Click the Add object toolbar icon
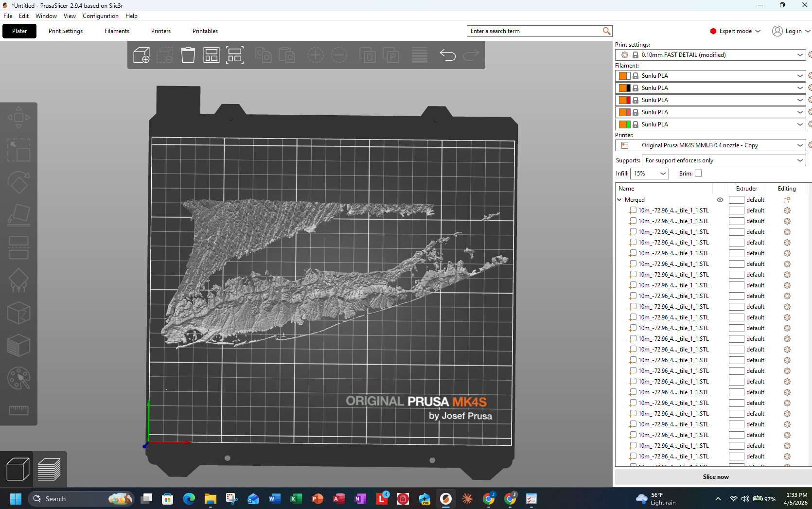 (141, 55)
